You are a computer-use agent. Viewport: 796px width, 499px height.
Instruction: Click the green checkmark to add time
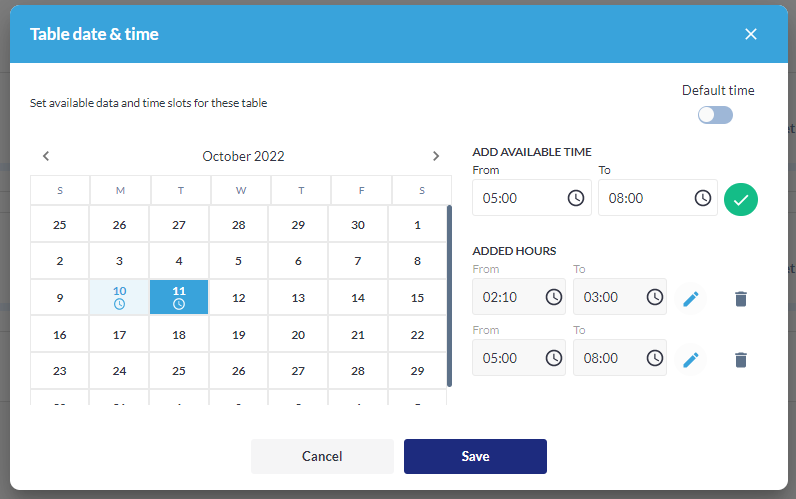pyautogui.click(x=741, y=199)
